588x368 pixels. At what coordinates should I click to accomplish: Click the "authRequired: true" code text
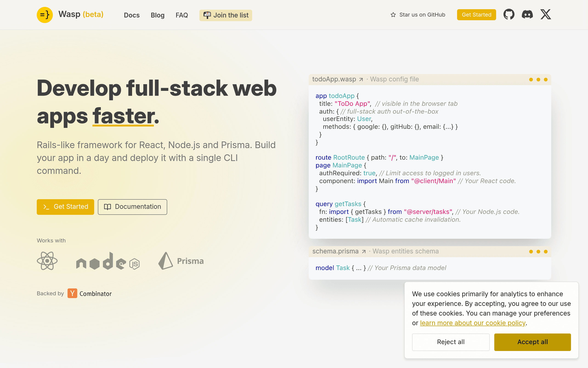coord(347,173)
